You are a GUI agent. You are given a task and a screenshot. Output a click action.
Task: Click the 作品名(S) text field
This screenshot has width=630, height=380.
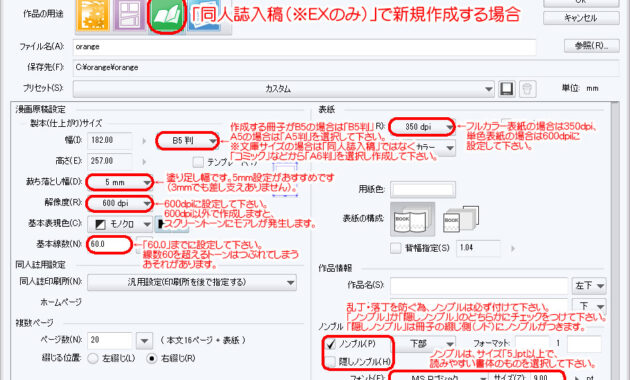pos(479,286)
